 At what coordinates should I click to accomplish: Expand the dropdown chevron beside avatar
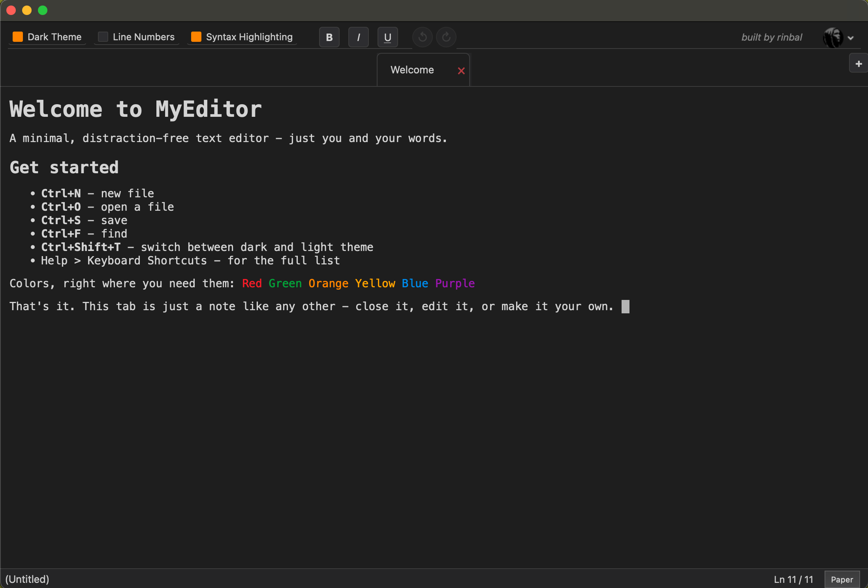851,38
